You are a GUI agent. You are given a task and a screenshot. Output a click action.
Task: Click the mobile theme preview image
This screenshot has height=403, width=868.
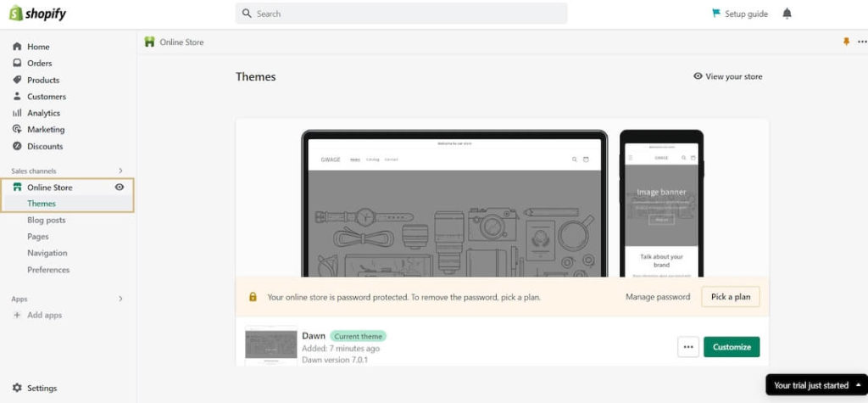pyautogui.click(x=661, y=204)
